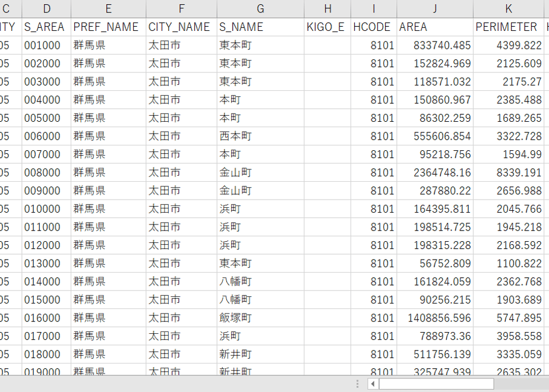549x392 pixels.
Task: Click the horizontal scrollbar thumb
Action: (436, 384)
